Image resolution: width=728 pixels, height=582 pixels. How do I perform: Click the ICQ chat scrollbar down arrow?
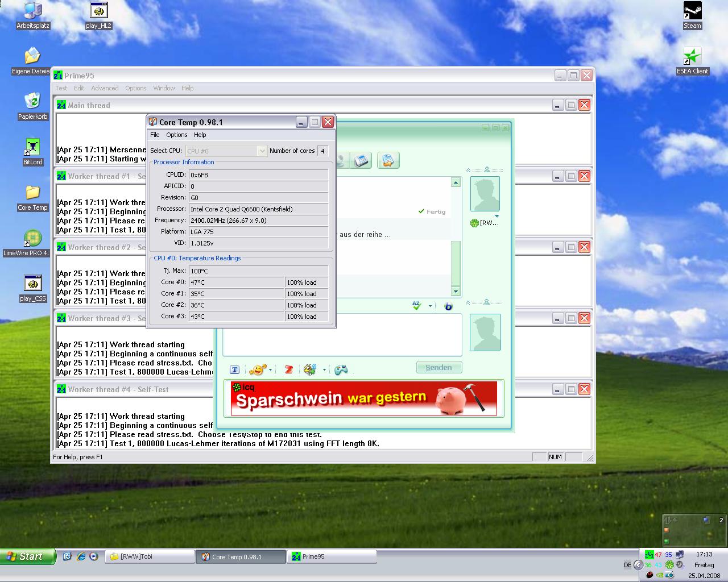tap(456, 292)
